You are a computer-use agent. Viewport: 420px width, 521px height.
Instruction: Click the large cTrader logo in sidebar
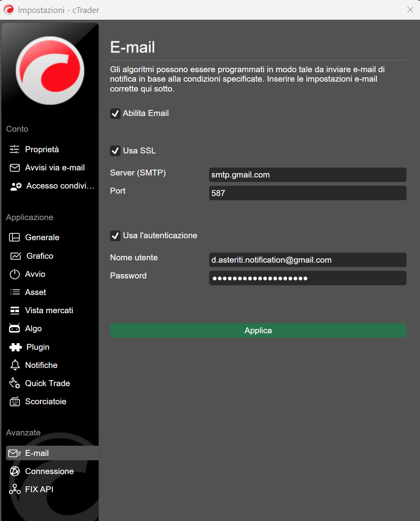50,71
